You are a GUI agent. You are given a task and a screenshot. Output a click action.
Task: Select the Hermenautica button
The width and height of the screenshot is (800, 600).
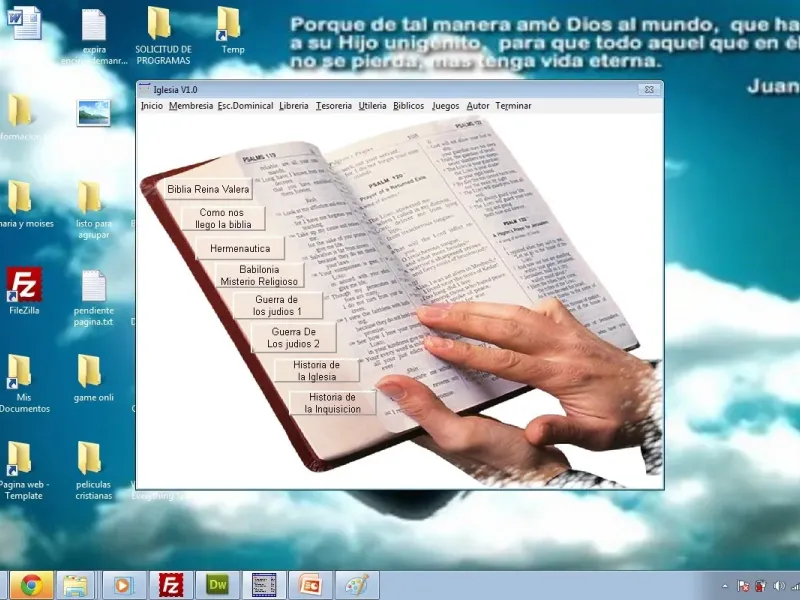[x=240, y=248]
